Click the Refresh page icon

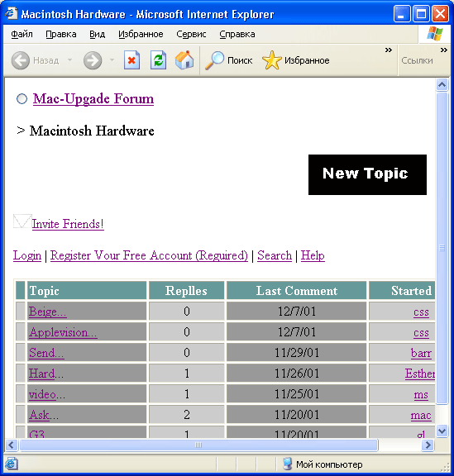pyautogui.click(x=158, y=60)
